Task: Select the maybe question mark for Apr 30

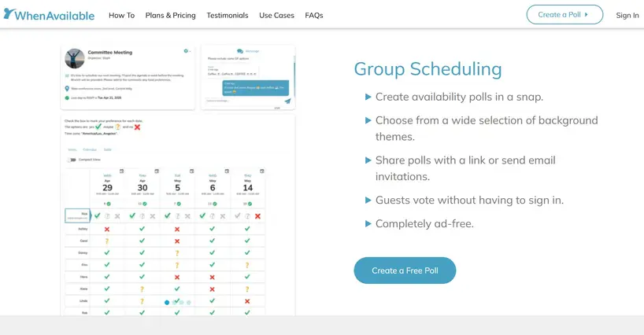Action: (x=142, y=216)
